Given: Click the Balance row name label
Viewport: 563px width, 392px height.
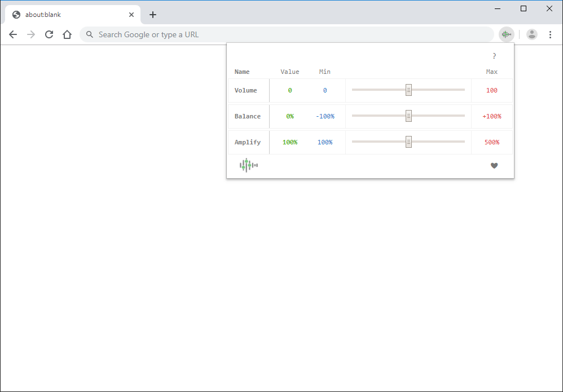Looking at the screenshot, I should tap(248, 116).
